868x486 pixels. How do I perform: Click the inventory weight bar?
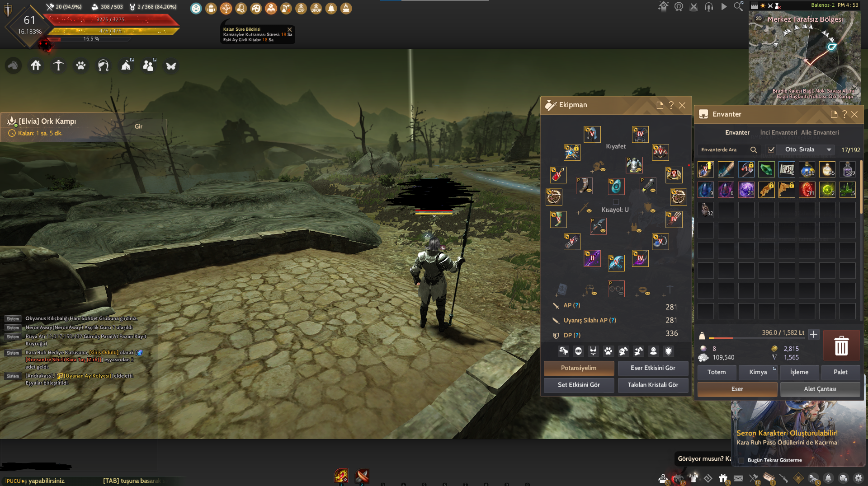(x=756, y=338)
